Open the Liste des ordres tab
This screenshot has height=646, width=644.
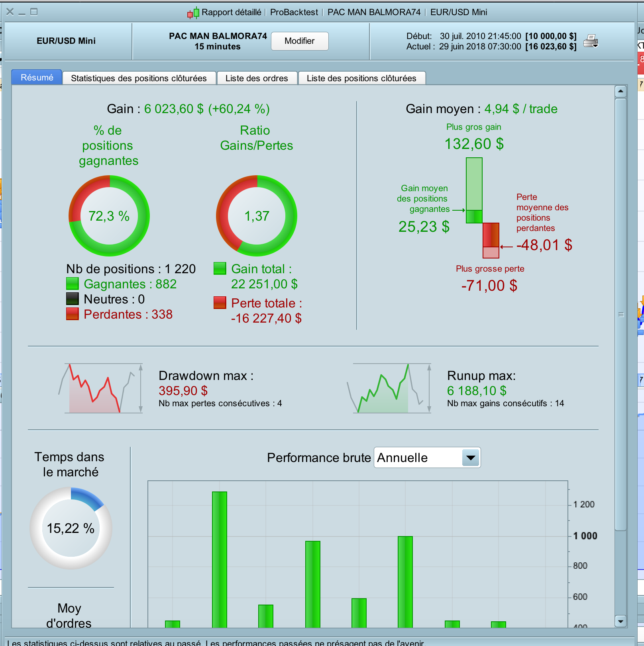[x=257, y=78]
